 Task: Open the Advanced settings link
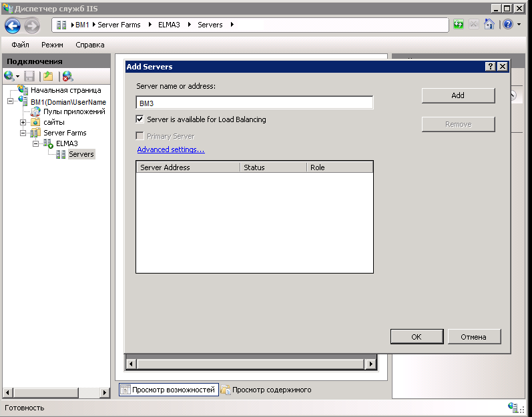(x=170, y=149)
